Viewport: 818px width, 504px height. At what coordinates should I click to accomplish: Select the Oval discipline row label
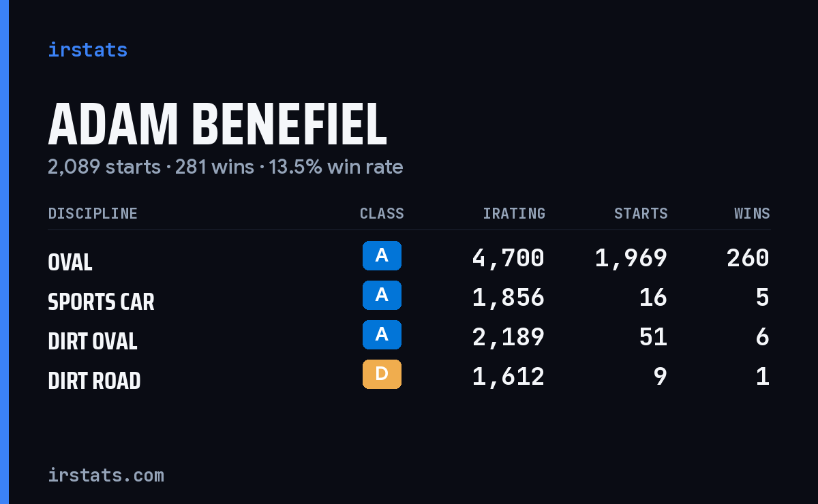click(x=70, y=262)
